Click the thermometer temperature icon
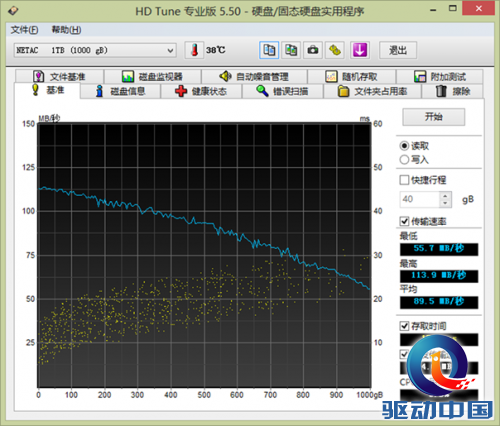The height and width of the screenshot is (426, 500). [194, 50]
